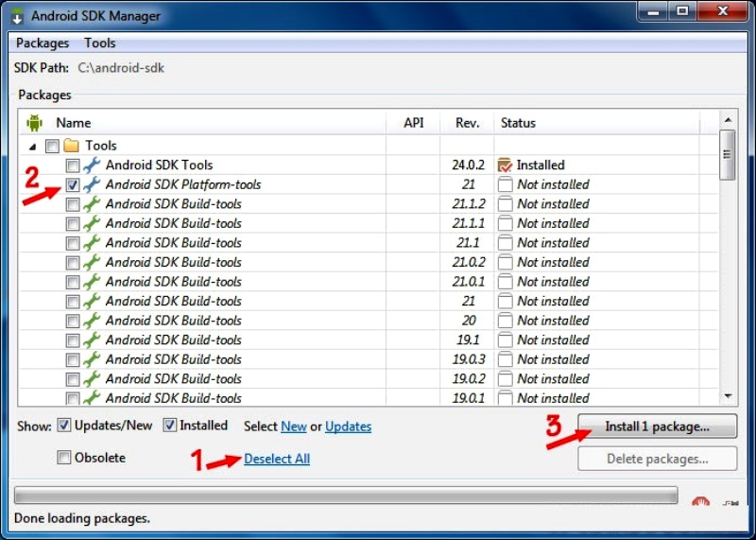Collapse the Tools tree node
Screen dimensions: 756x540
click(x=32, y=147)
